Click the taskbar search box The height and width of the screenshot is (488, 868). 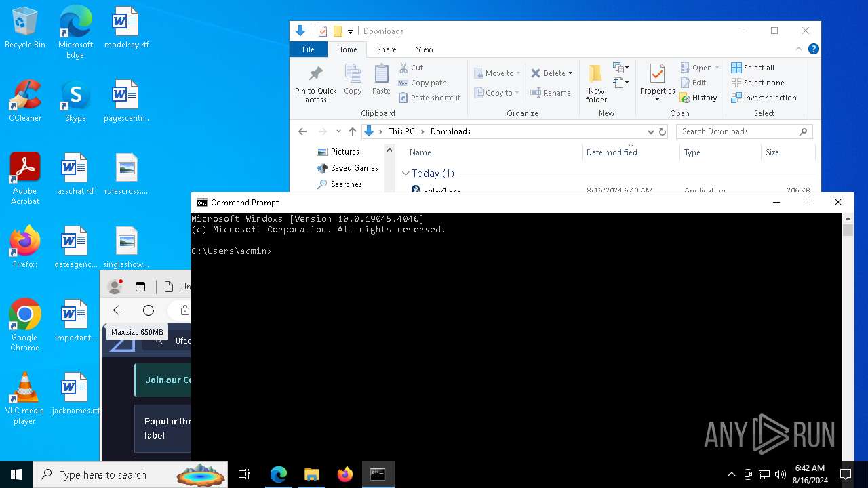click(x=130, y=474)
